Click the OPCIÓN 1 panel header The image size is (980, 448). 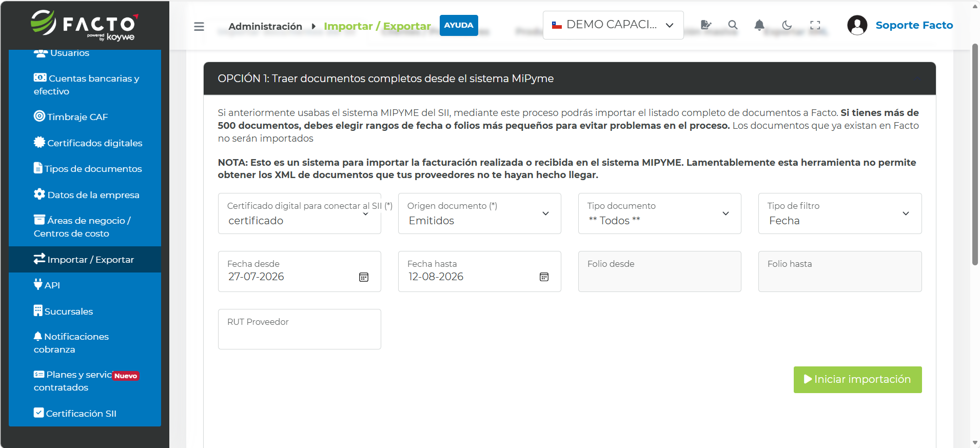570,79
